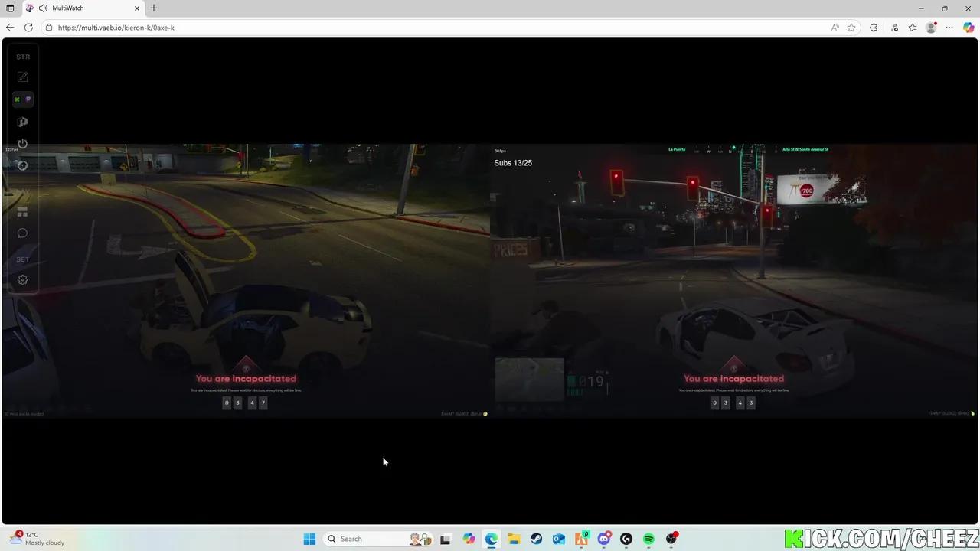This screenshot has height=551, width=980.
Task: Open the orange app with green badge in taskbar
Action: [x=582, y=539]
